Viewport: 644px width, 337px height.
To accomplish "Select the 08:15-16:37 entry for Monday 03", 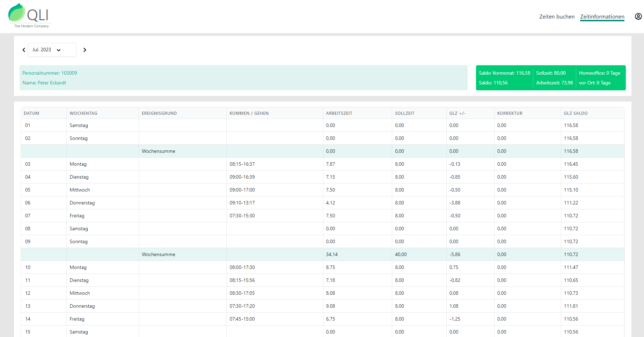I will click(242, 164).
